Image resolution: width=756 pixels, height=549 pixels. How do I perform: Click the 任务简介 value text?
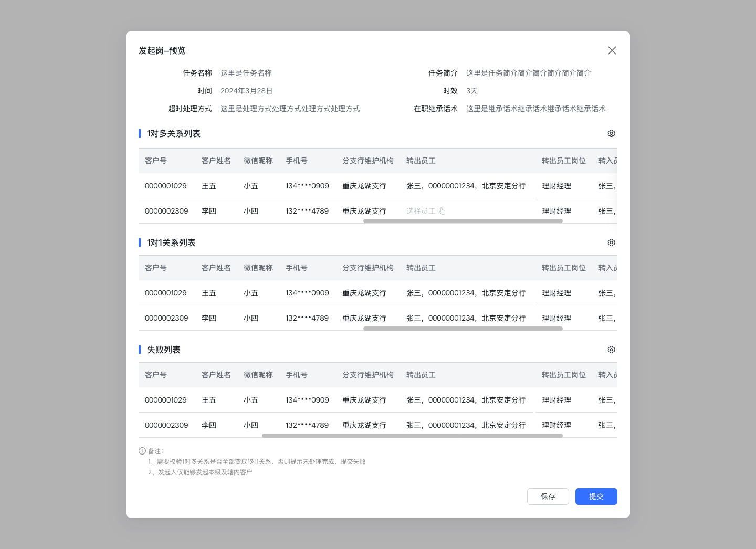529,73
